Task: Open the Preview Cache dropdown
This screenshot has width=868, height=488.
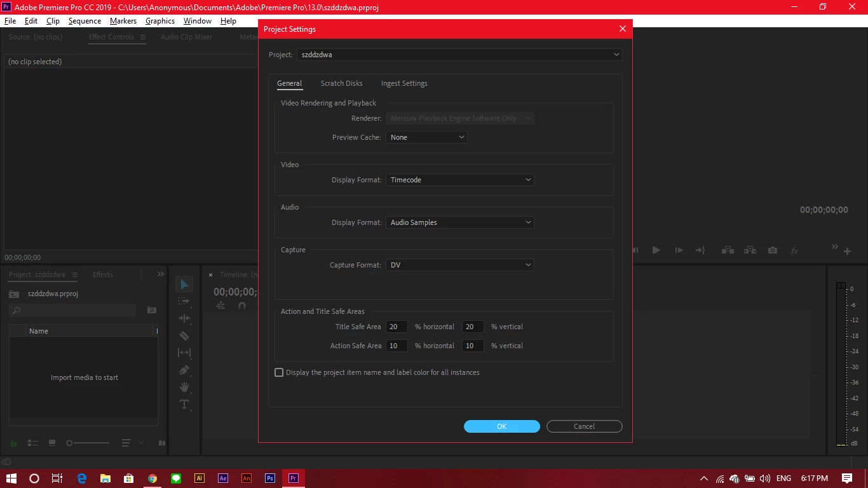Action: click(426, 137)
